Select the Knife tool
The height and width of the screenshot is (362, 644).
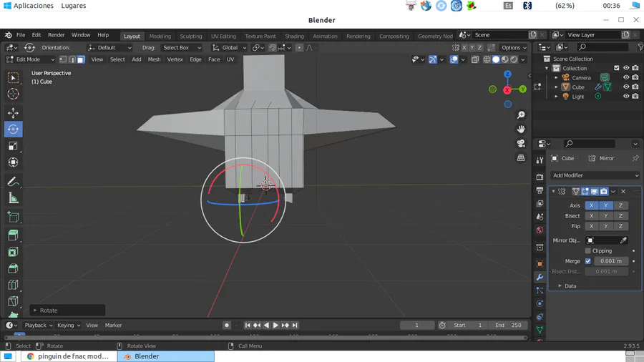coord(13,301)
